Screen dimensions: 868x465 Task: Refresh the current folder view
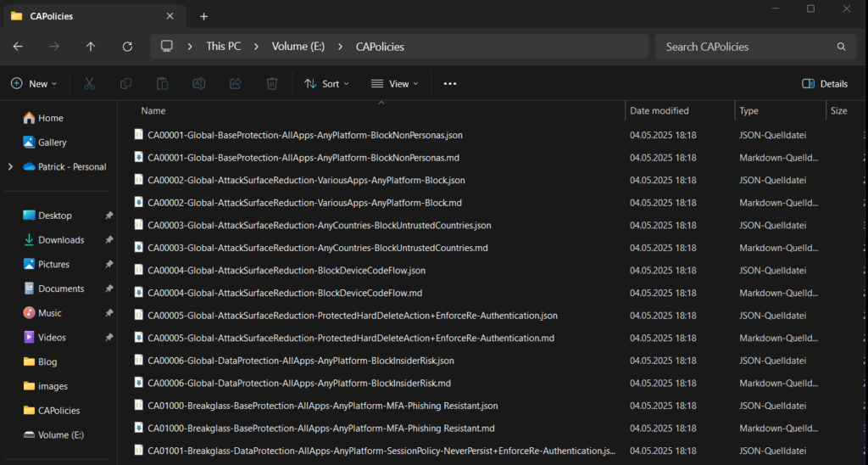[x=127, y=47]
